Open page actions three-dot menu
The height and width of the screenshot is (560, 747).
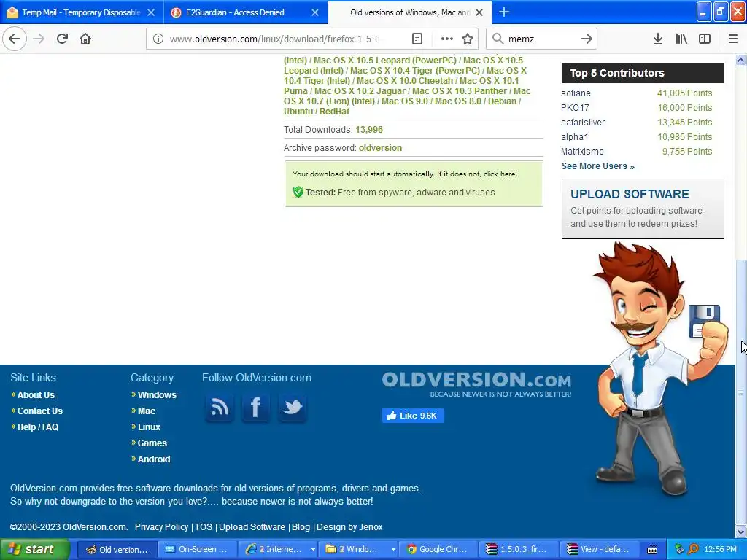click(x=447, y=39)
